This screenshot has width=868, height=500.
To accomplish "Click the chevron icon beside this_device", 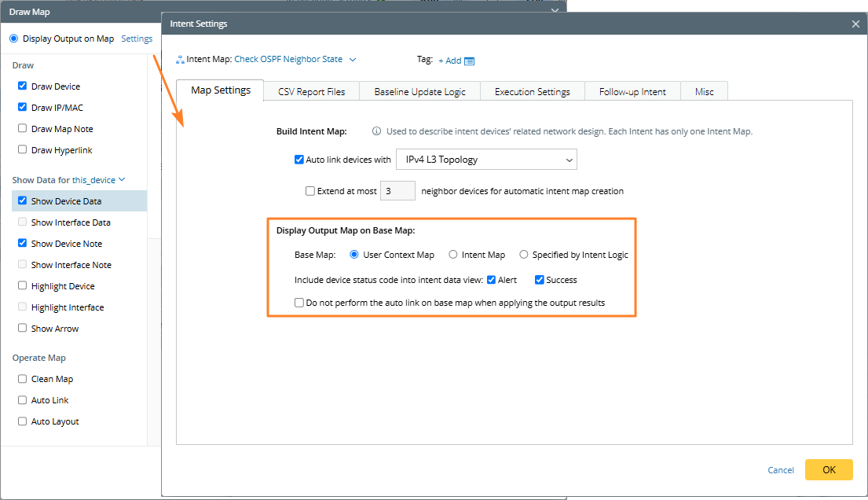I will click(122, 180).
